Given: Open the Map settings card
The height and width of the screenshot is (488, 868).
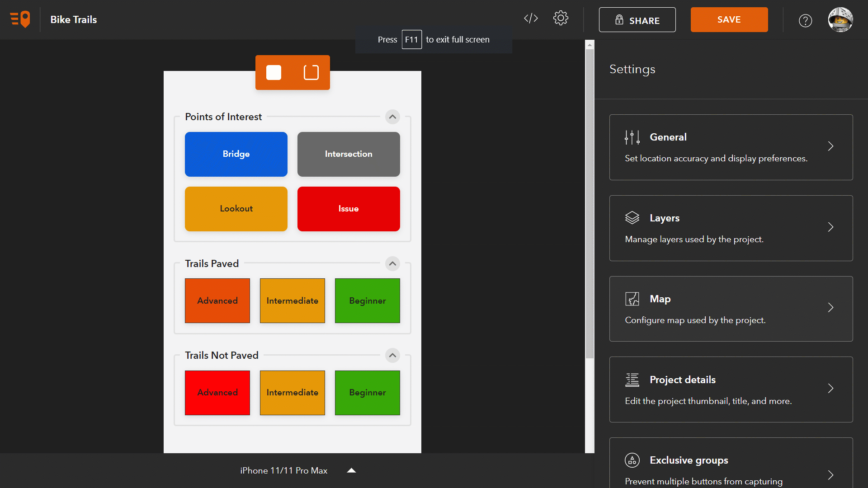Looking at the screenshot, I should coord(731,309).
